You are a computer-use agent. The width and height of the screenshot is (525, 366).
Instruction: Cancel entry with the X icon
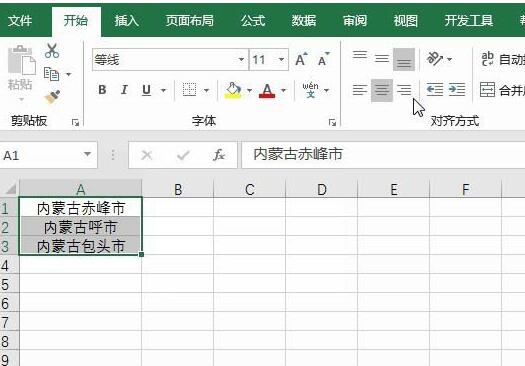coord(147,155)
